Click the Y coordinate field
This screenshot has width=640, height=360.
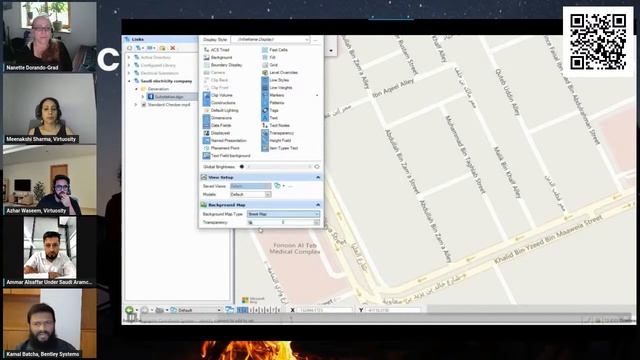point(393,310)
